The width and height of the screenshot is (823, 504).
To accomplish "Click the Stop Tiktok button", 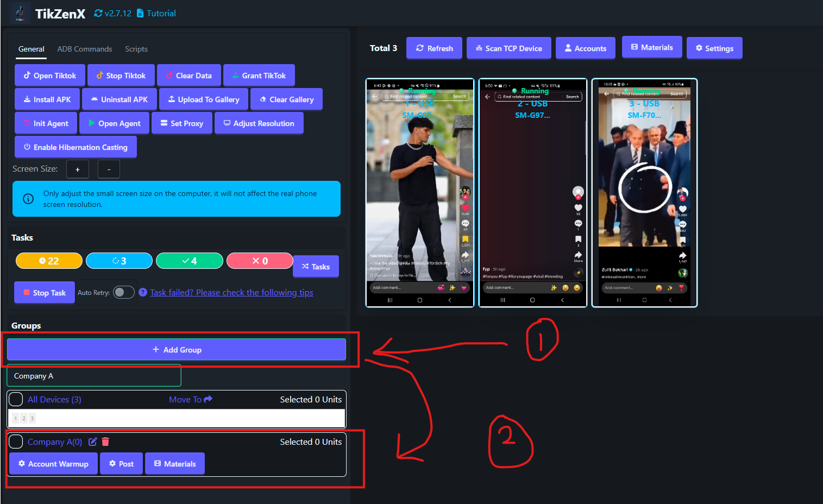I will point(121,75).
